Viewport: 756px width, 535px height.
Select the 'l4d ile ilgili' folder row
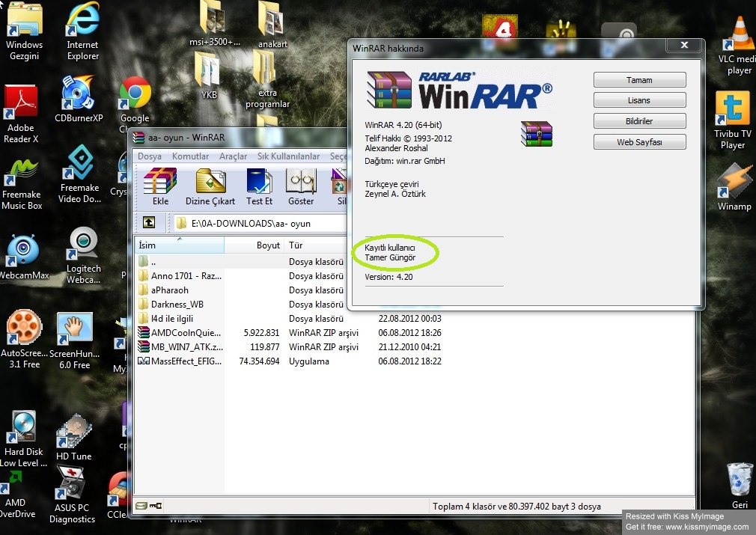coord(289,319)
